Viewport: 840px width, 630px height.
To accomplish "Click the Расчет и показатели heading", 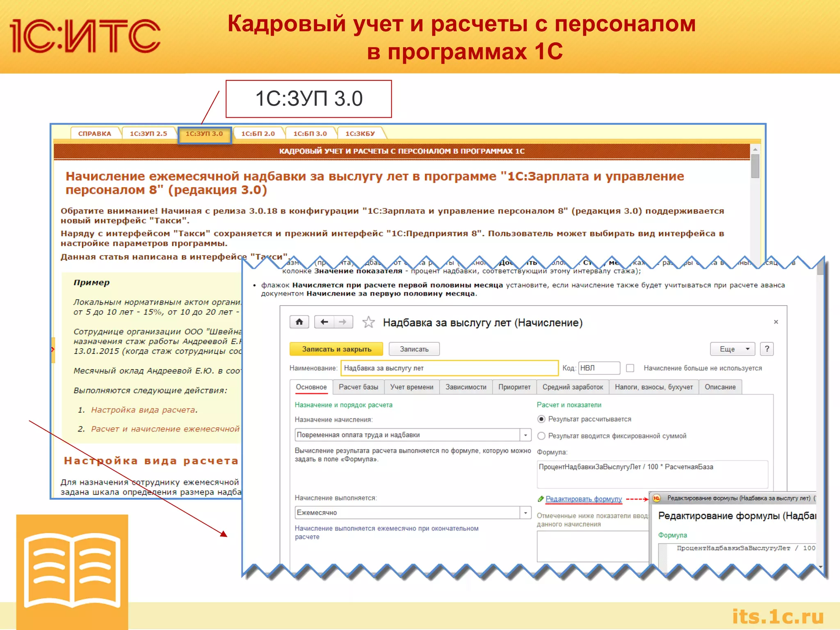I will [569, 405].
